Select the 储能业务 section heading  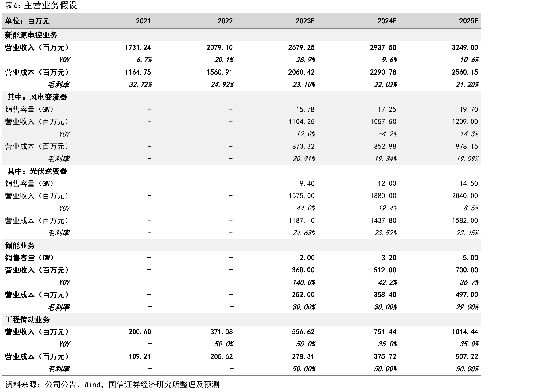coord(20,245)
